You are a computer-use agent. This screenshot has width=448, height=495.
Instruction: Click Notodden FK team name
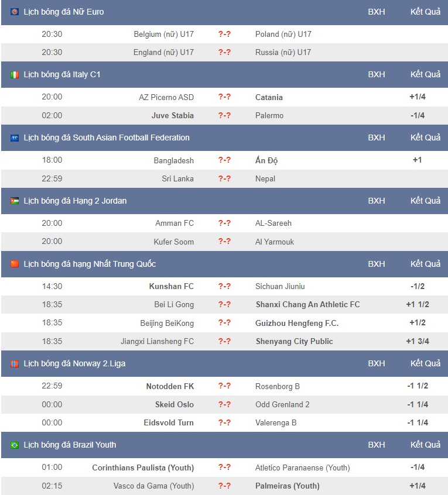tap(170, 386)
